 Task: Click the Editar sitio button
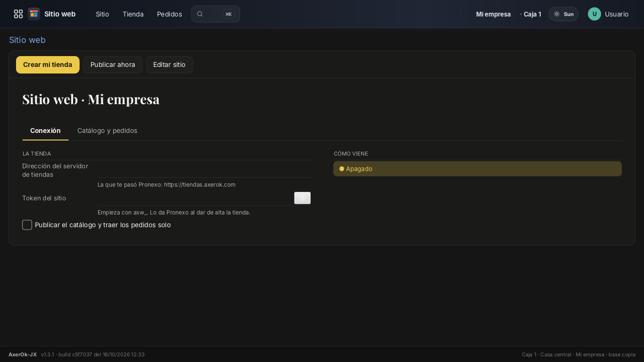pyautogui.click(x=169, y=65)
